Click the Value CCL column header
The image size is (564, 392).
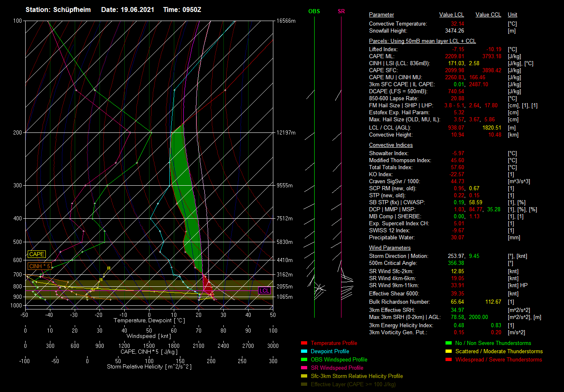488,15
